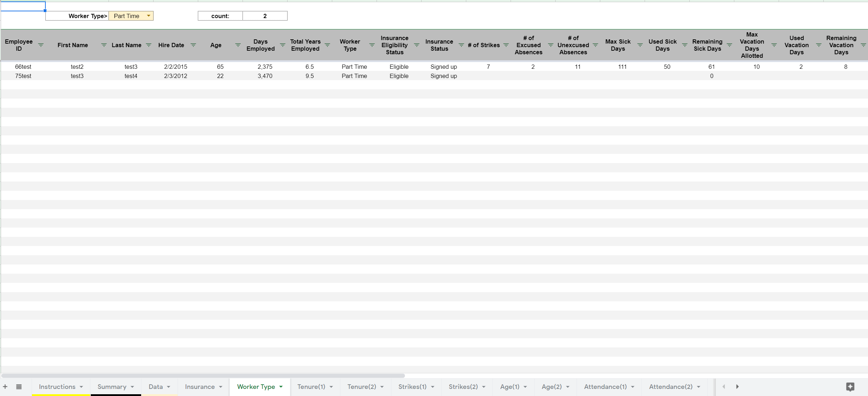Expand the Data tab menu arrow
The width and height of the screenshot is (868, 396).
tap(168, 387)
